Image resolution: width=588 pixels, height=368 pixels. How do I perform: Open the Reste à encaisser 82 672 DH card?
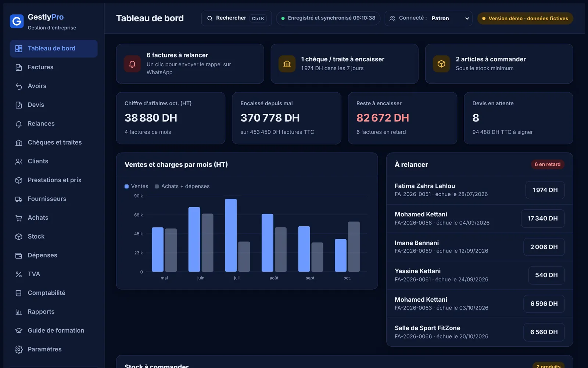click(x=402, y=118)
